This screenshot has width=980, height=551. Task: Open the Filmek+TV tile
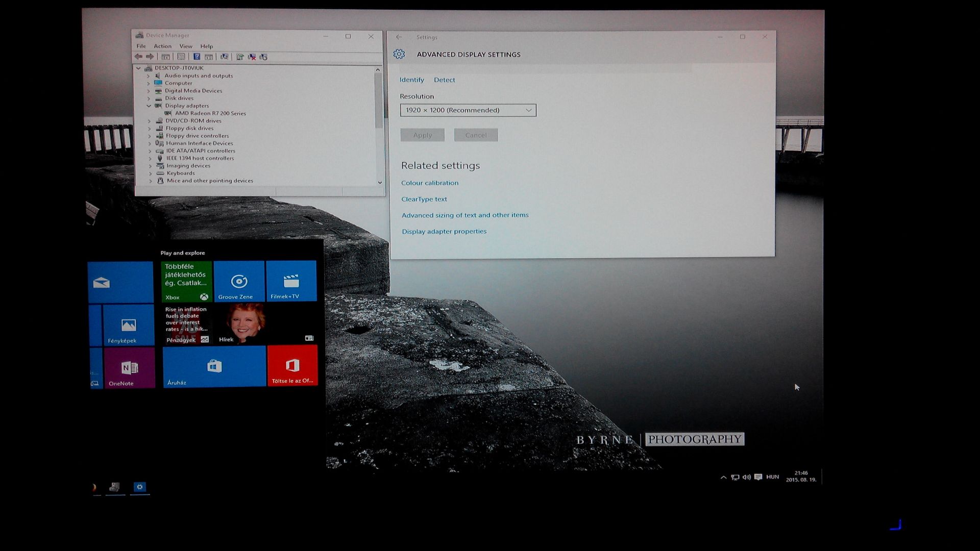(x=291, y=281)
